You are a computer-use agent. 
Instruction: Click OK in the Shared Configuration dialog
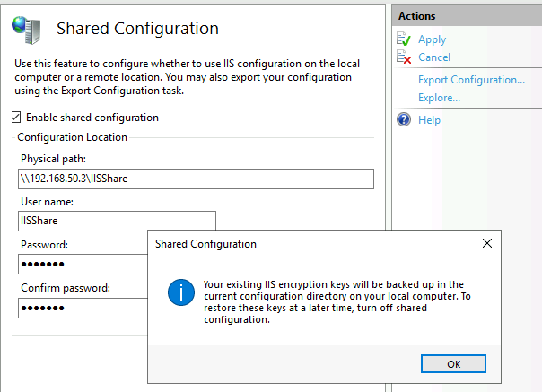453,363
